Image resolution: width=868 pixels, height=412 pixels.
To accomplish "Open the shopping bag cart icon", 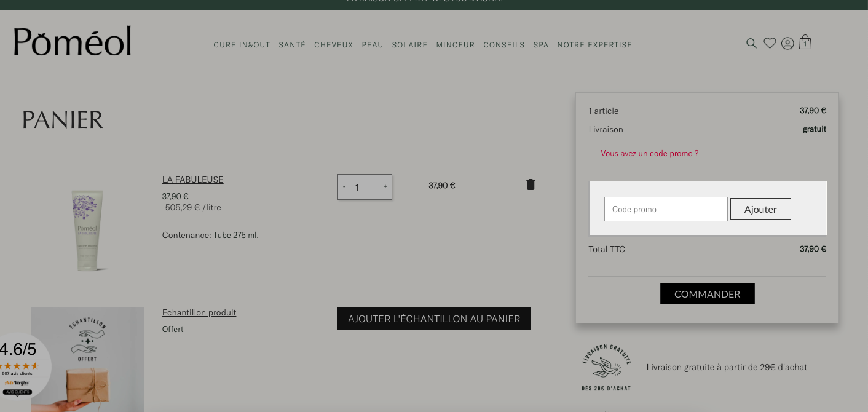I will point(805,42).
